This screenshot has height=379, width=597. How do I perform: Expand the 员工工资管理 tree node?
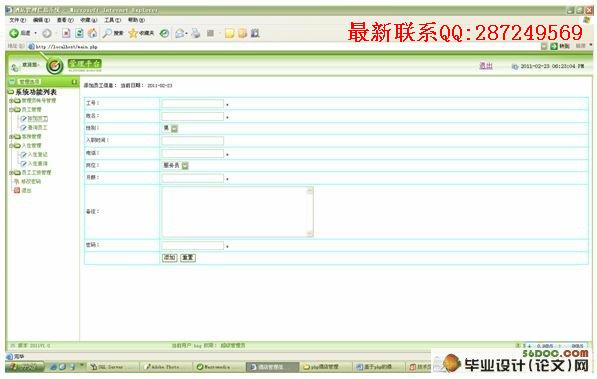11,173
